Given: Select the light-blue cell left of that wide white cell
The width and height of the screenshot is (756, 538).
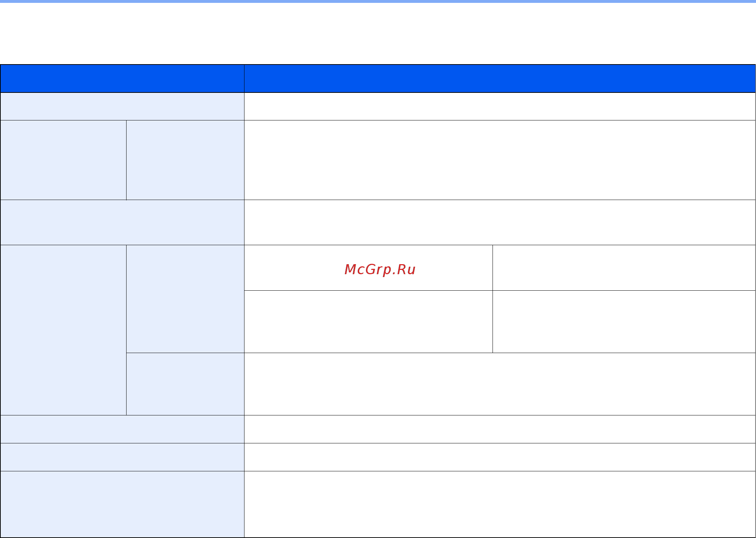Looking at the screenshot, I should (185, 384).
